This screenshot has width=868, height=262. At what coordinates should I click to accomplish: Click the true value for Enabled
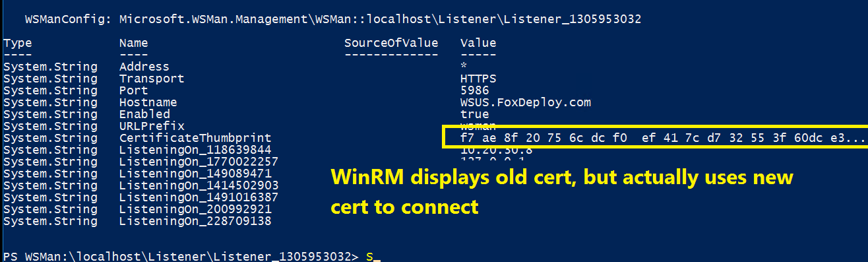coord(475,114)
